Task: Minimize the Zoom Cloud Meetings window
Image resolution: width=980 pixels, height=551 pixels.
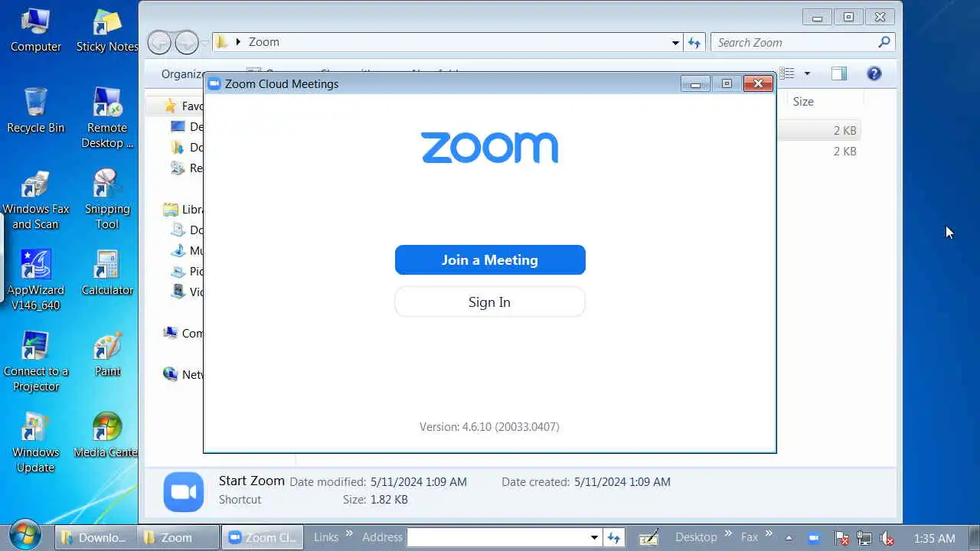Action: tap(695, 84)
